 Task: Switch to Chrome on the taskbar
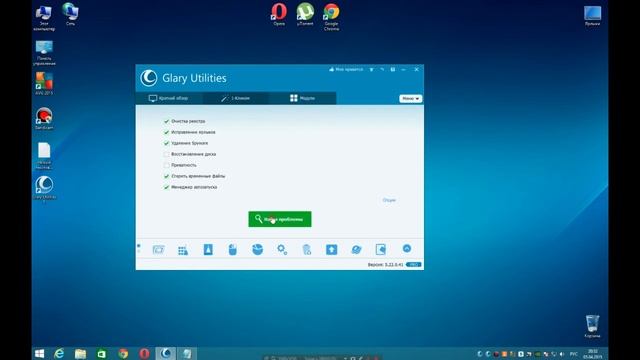[x=123, y=353]
